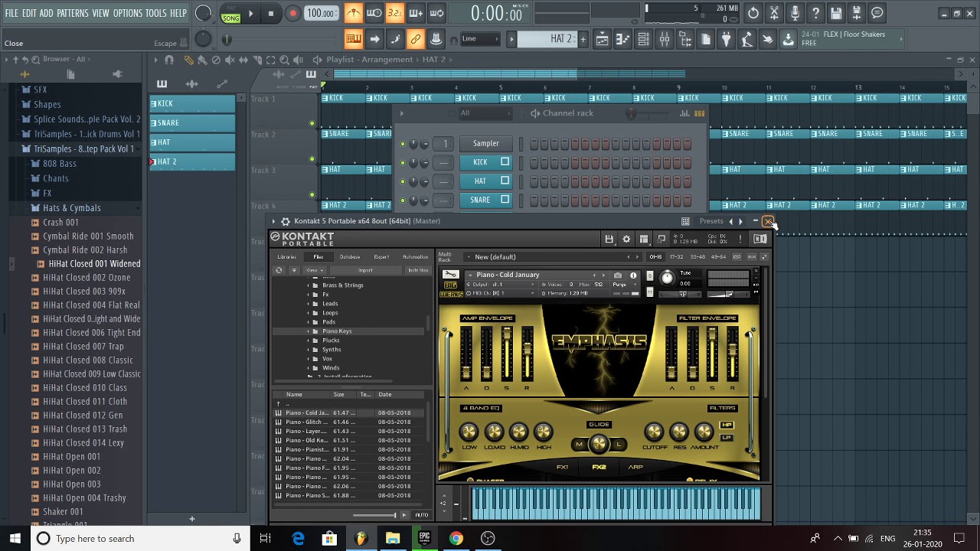This screenshot has height=551, width=980.
Task: Open the Kontakt instrument wrench edit icon
Action: 451,275
